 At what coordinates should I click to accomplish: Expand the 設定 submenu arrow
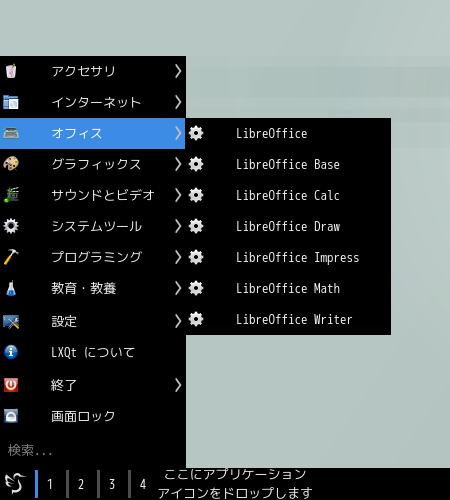(x=178, y=321)
